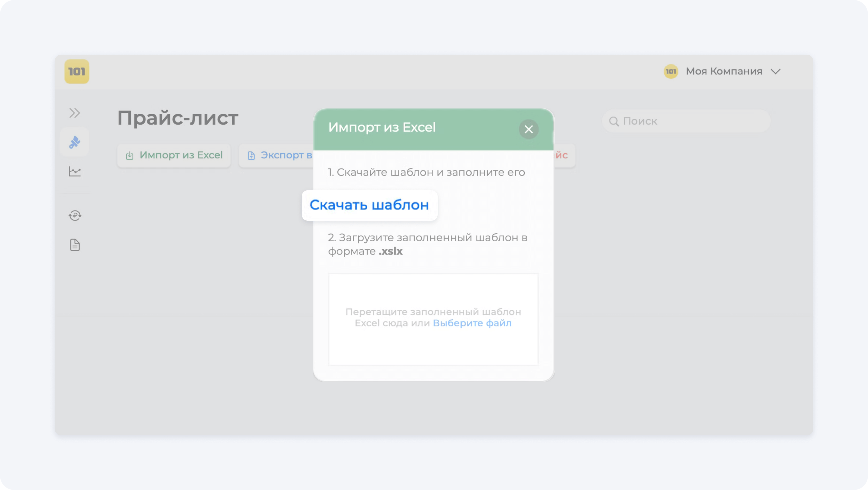Expand Моя Компания dropdown arrow

775,71
